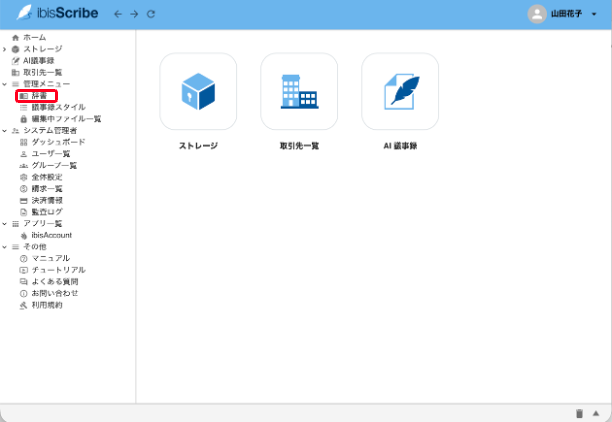
Task: Click the user avatar icon
Action: pos(537,14)
